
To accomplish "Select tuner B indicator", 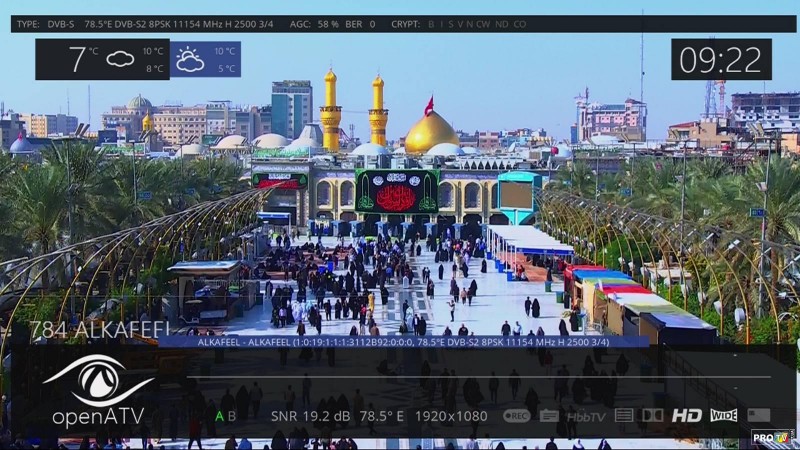I will [x=232, y=416].
